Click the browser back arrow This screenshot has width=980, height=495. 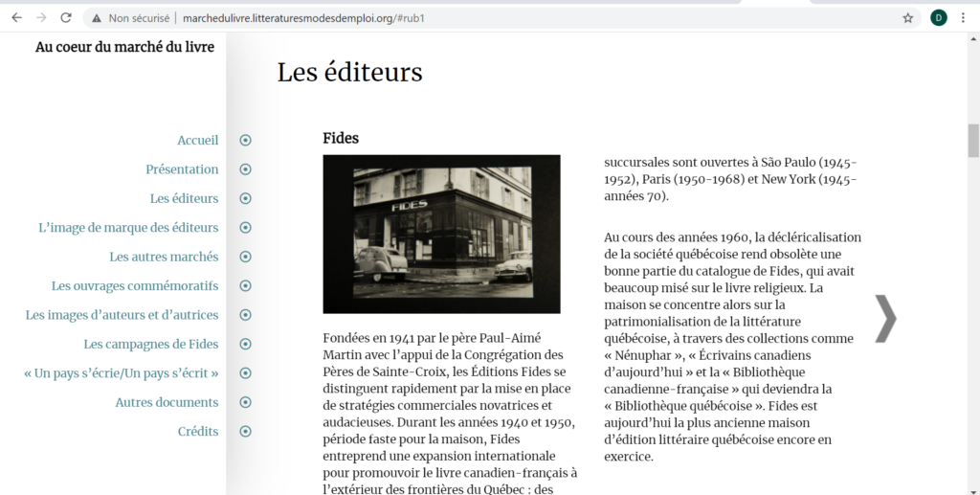click(x=17, y=18)
